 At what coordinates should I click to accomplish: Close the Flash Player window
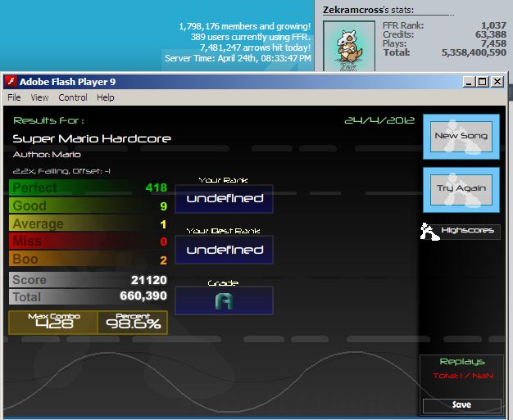click(497, 81)
